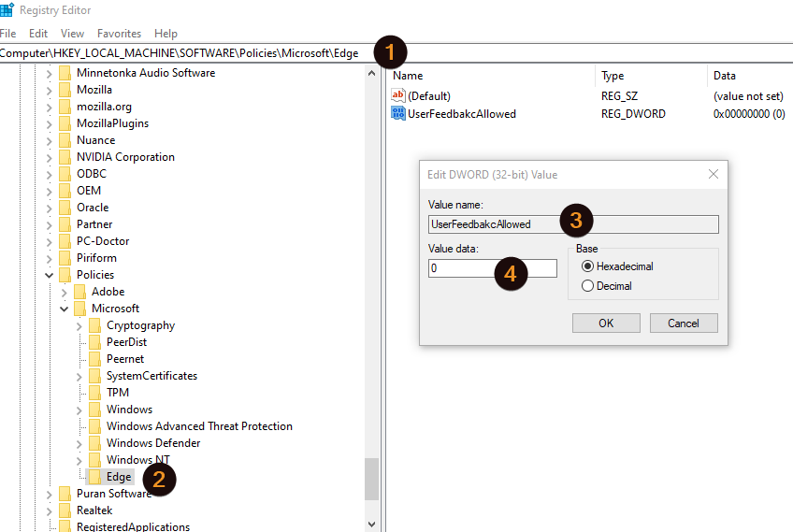Click the TPM folder icon
The width and height of the screenshot is (793, 532).
click(x=94, y=393)
